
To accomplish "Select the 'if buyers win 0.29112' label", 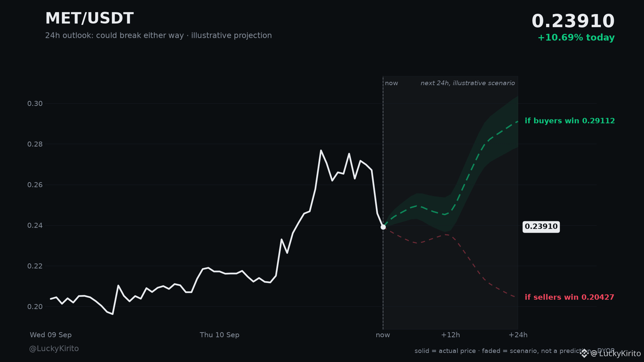I will coord(570,121).
